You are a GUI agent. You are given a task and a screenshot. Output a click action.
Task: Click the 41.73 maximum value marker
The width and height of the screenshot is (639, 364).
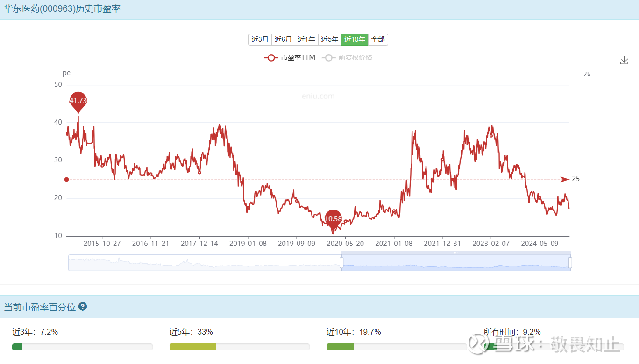tap(78, 102)
